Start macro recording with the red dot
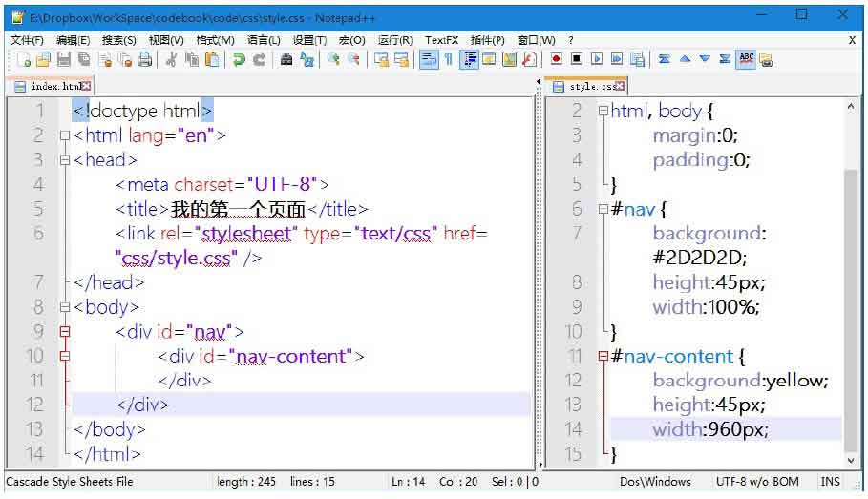The image size is (868, 499). [557, 59]
